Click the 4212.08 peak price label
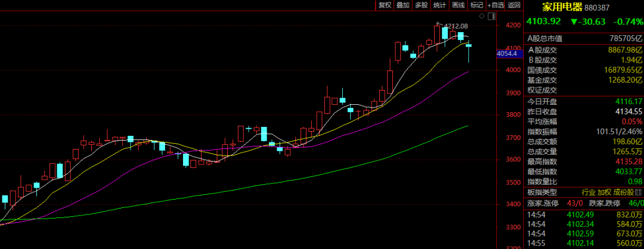Viewport: 644px width, 249px height. tap(456, 26)
